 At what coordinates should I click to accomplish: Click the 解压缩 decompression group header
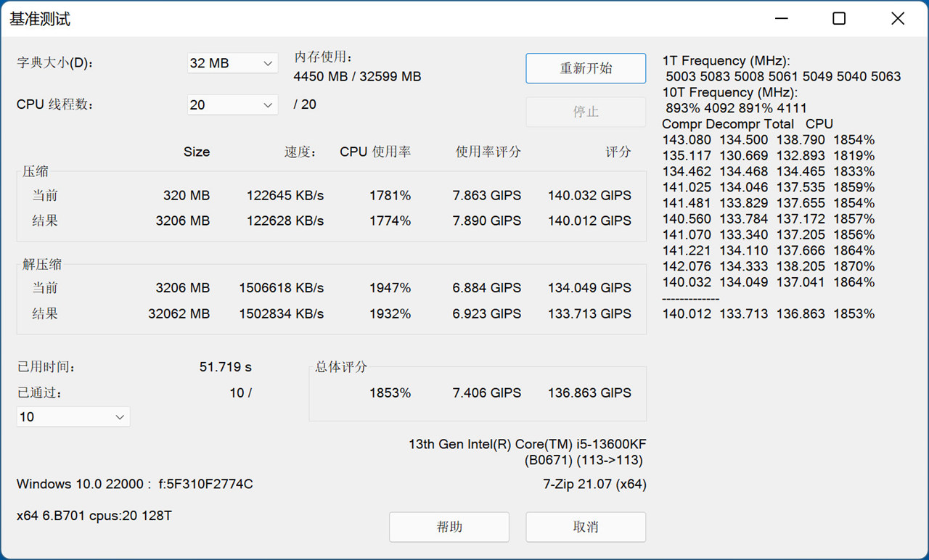click(x=41, y=264)
